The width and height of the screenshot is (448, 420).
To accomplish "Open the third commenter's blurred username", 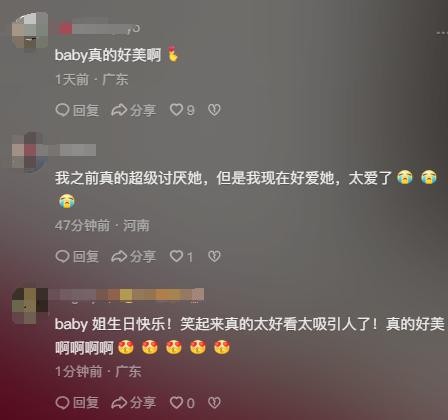I will tap(127, 295).
